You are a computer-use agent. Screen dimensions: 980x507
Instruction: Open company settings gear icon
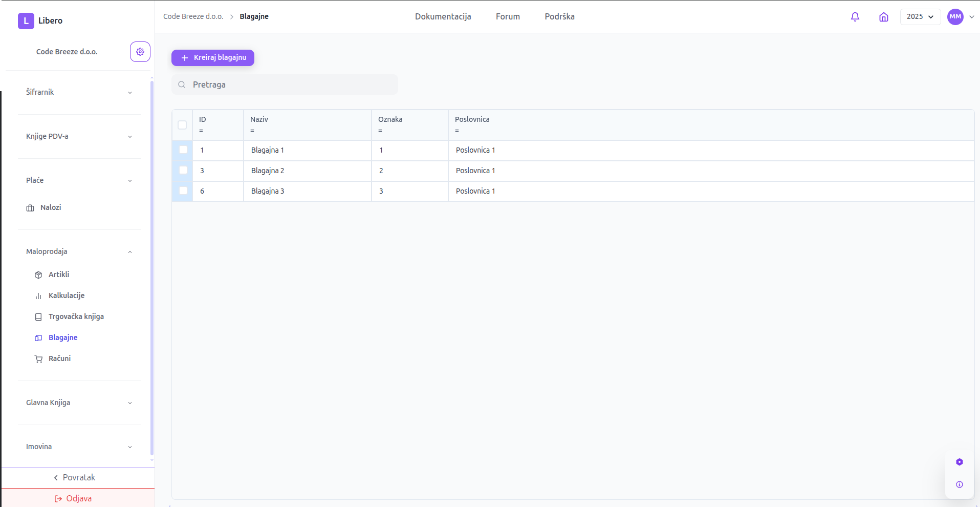[x=140, y=52]
